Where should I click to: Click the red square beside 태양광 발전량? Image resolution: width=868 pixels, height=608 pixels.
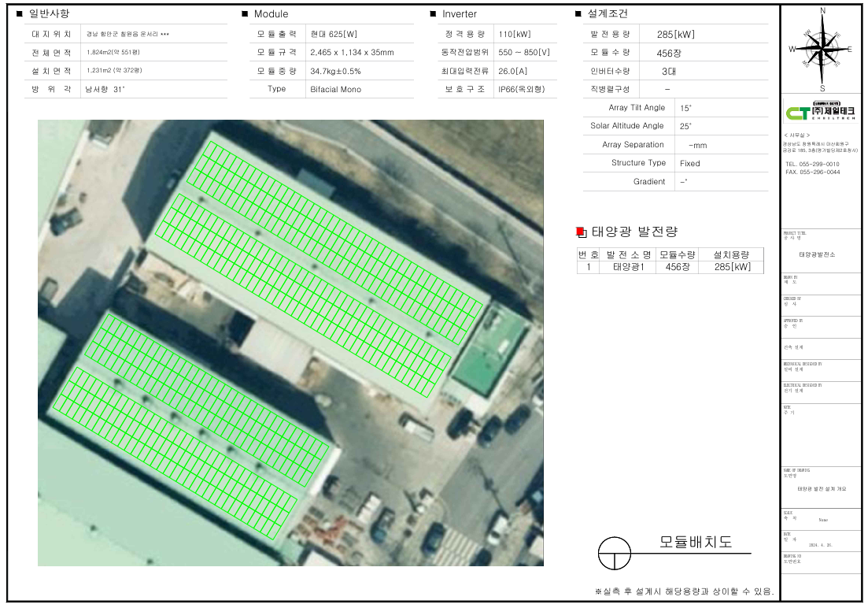[581, 232]
